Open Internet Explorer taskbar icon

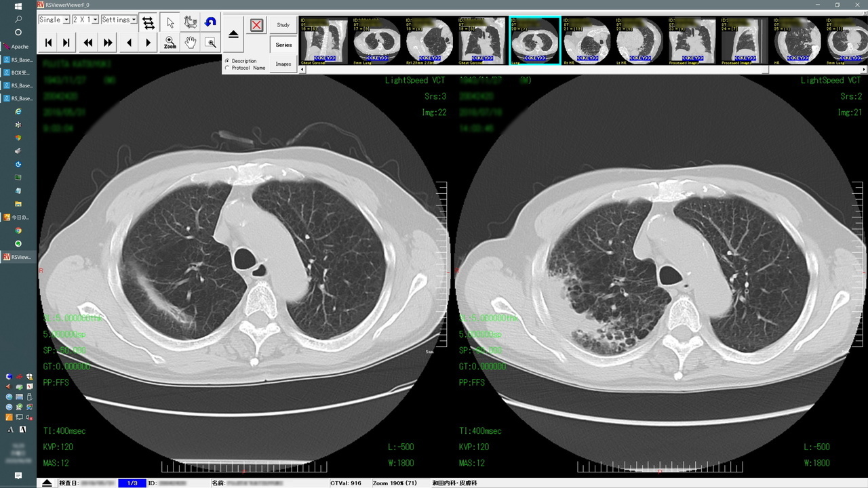(18, 111)
